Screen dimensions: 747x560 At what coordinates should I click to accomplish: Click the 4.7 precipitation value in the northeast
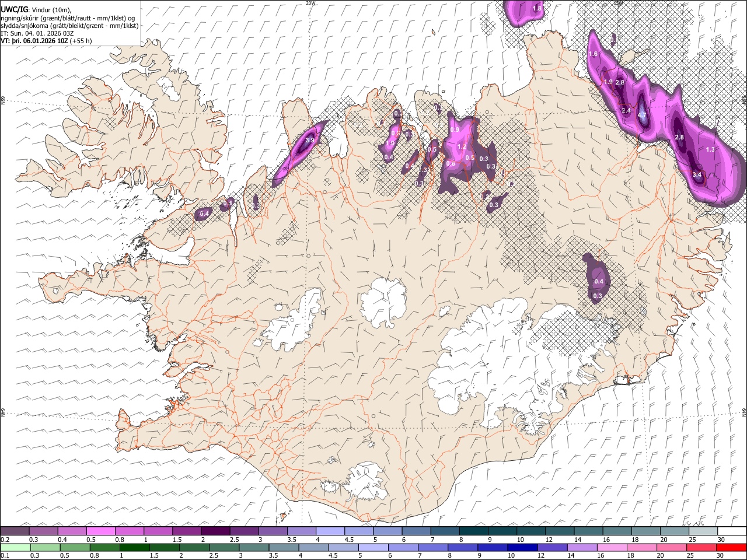tap(642, 116)
